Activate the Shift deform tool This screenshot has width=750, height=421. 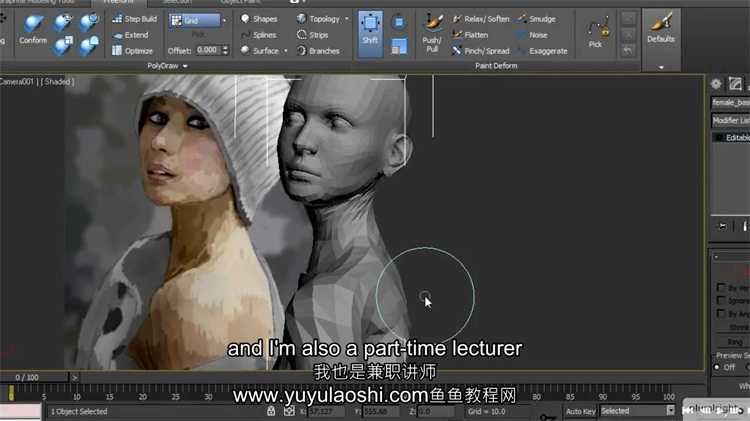point(370,33)
